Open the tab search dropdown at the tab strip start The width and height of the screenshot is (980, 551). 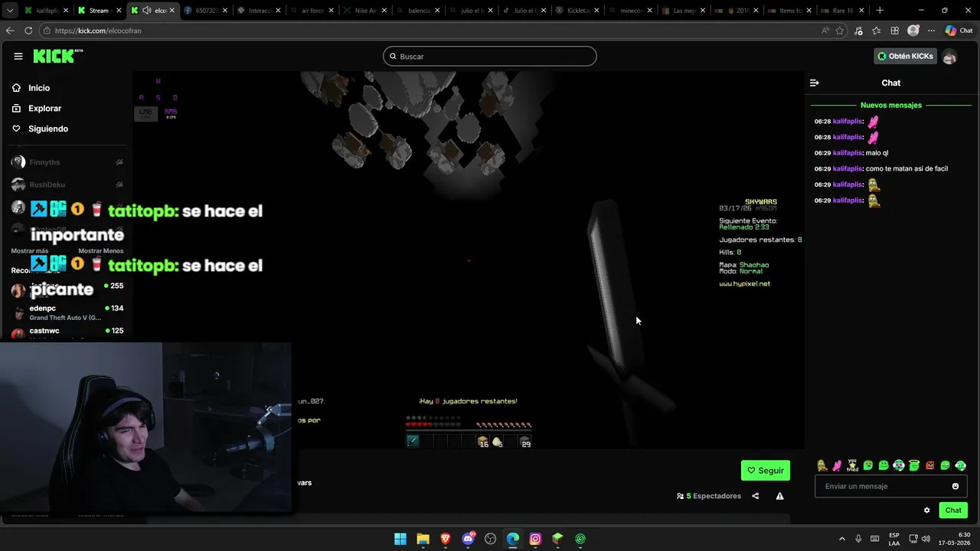point(9,10)
